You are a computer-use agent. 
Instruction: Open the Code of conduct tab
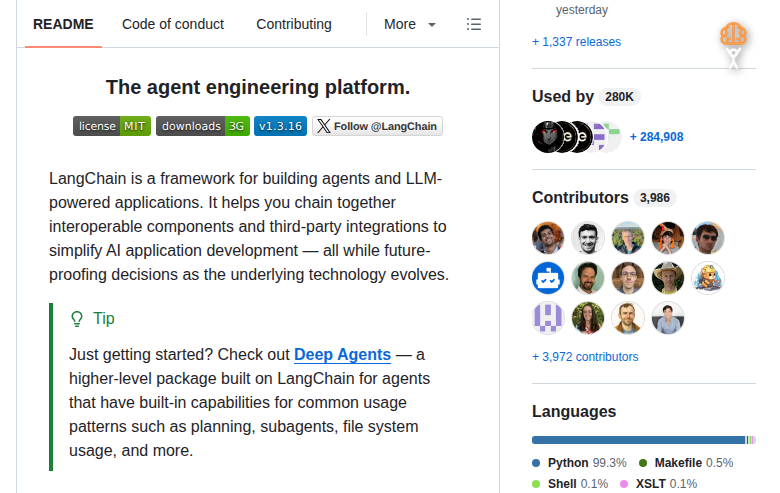[173, 24]
